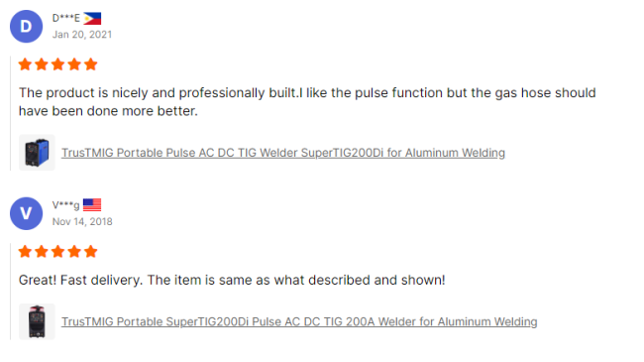Click the second star in V***g's rating
The height and width of the screenshot is (362, 644).
point(42,251)
